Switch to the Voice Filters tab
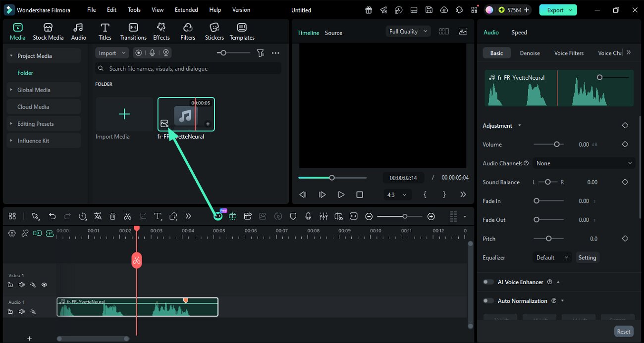 coord(569,53)
